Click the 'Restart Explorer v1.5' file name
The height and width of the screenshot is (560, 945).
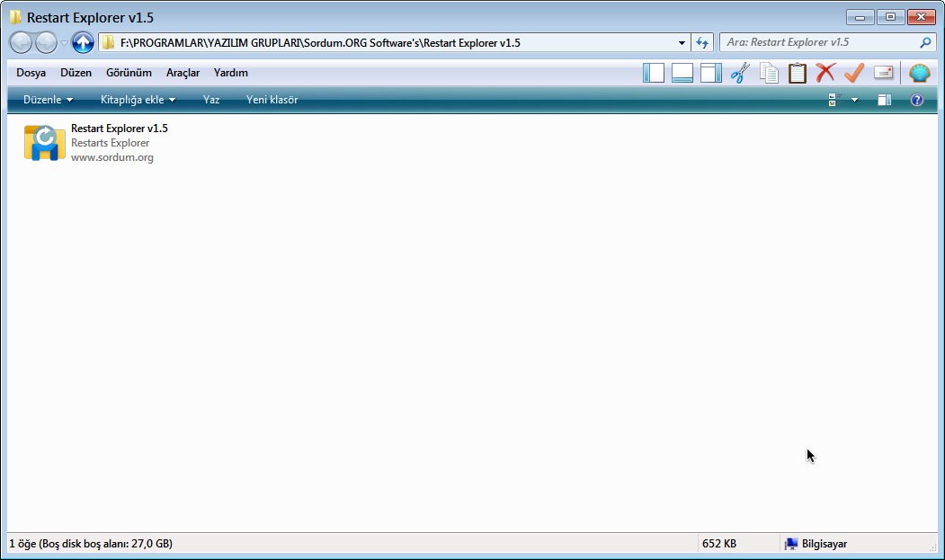pos(120,129)
